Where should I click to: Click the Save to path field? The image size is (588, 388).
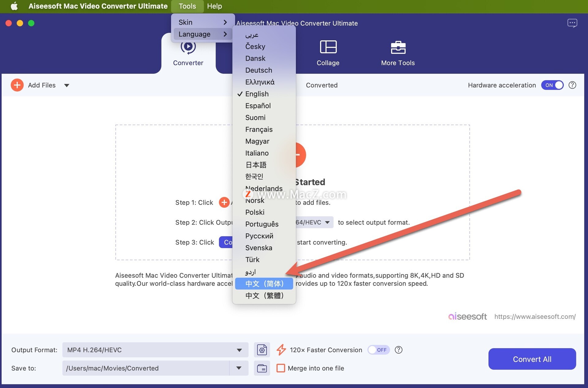[146, 368]
